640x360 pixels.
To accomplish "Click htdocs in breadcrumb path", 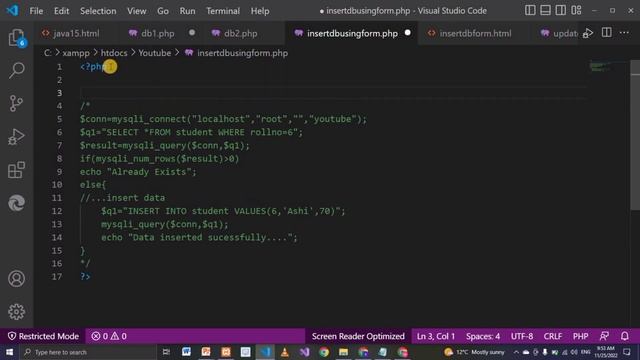I will pyautogui.click(x=114, y=53).
